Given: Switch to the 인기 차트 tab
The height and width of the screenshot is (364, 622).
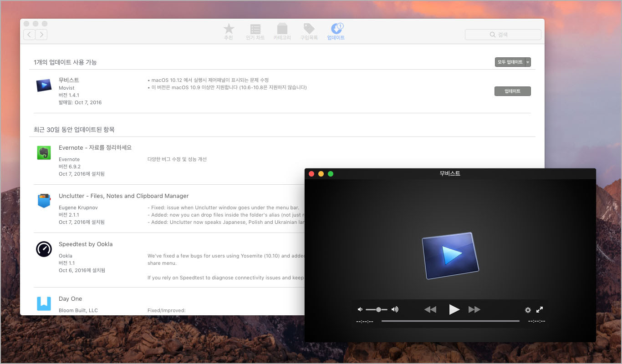Looking at the screenshot, I should pyautogui.click(x=255, y=32).
